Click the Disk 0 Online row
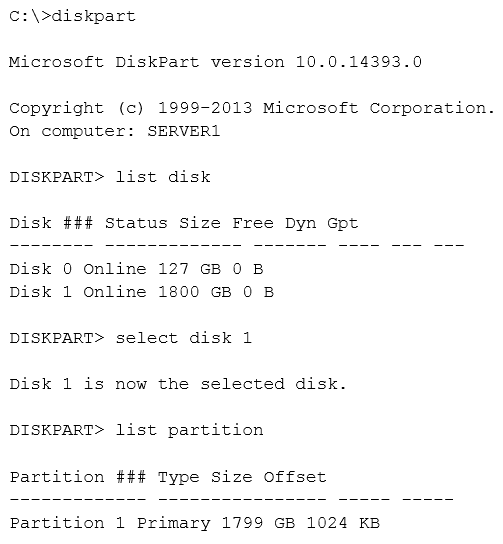The image size is (503, 544). [136, 269]
